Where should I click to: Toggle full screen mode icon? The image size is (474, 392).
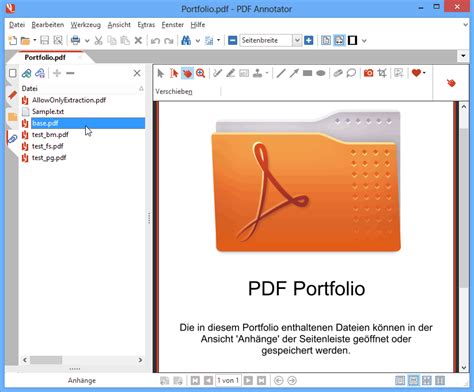pyautogui.click(x=353, y=41)
